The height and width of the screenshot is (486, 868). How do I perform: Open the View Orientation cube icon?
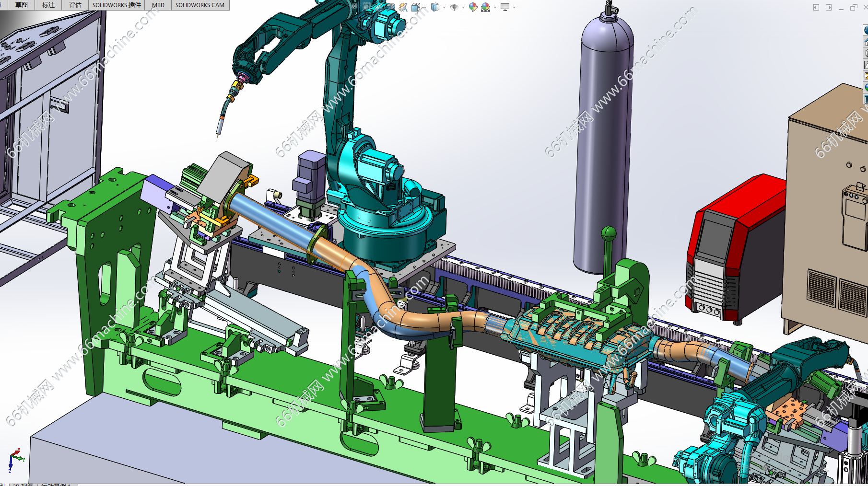(416, 7)
